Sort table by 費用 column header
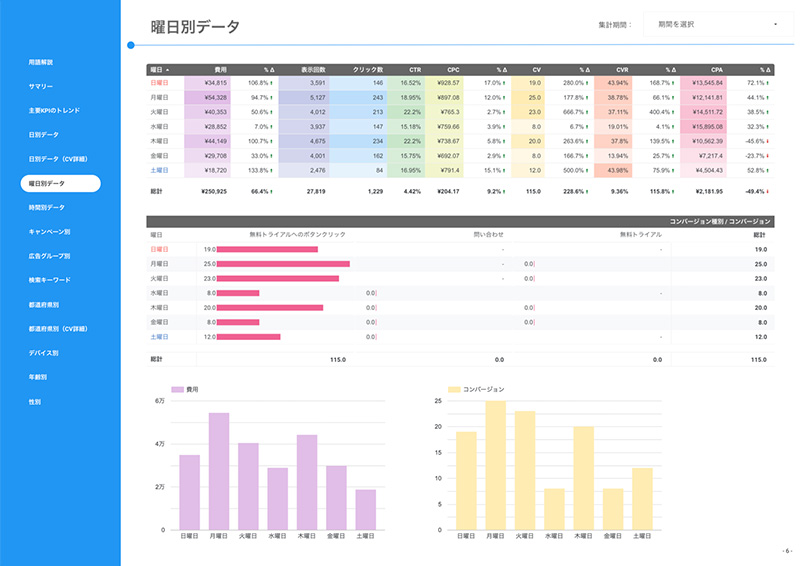Viewport: 800px width, 566px height. tap(220, 69)
